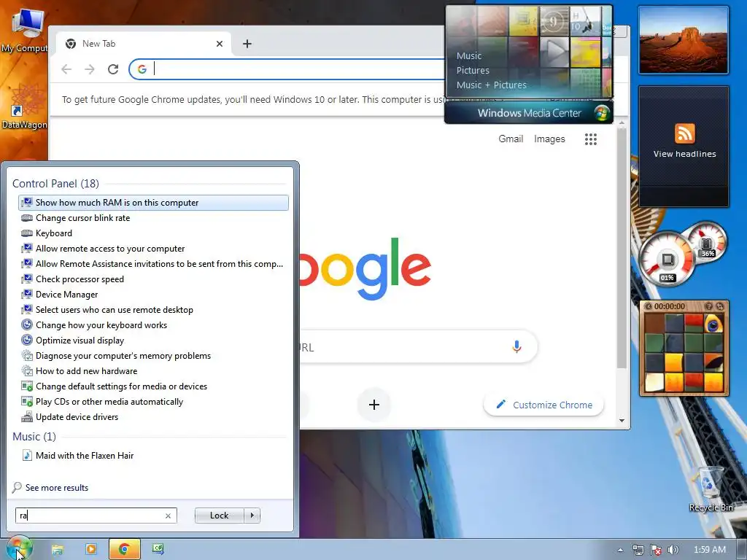Open 'Optimize visual display' result
Screen dimensions: 747x560
(x=153, y=340)
